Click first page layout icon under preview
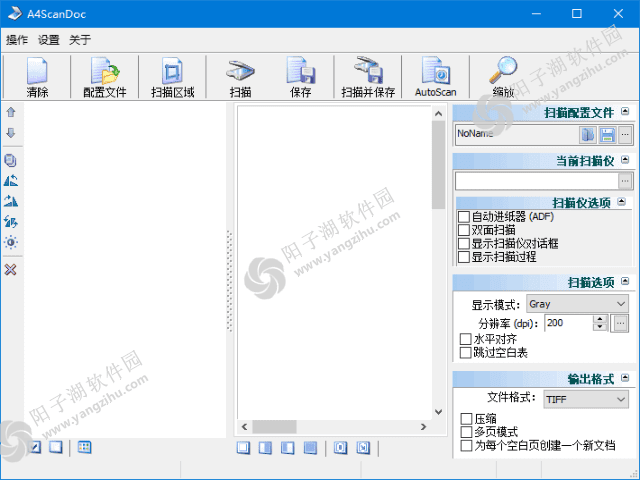Image resolution: width=640 pixels, height=480 pixels. tap(243, 448)
